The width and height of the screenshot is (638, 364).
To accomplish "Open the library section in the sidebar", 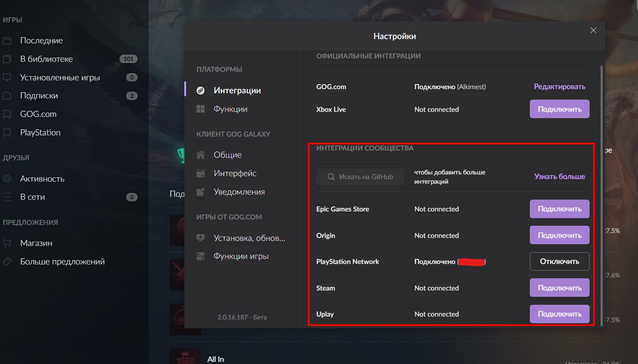I will [x=46, y=59].
